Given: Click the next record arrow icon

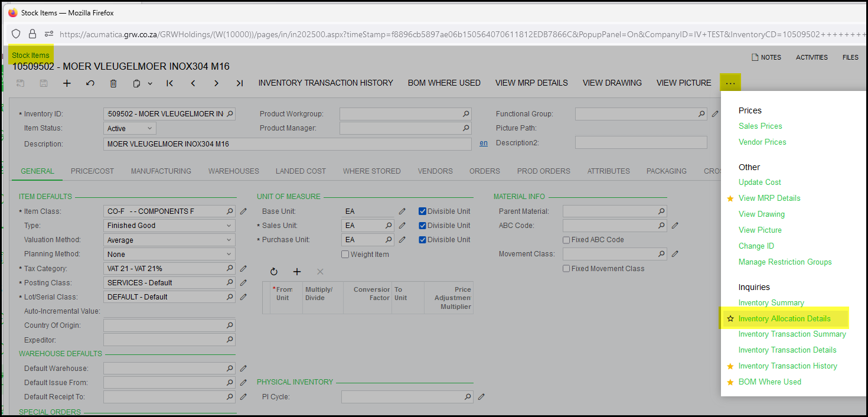Looking at the screenshot, I should (x=216, y=83).
